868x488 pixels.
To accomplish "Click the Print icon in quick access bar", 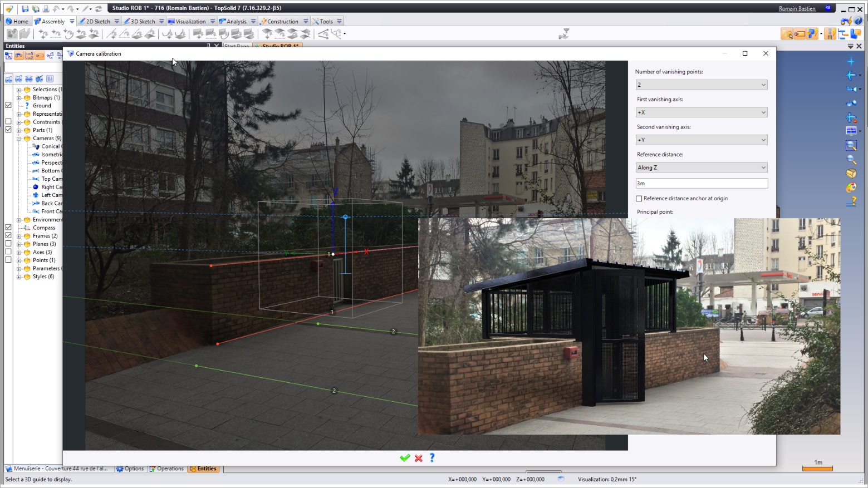I will pyautogui.click(x=46, y=8).
